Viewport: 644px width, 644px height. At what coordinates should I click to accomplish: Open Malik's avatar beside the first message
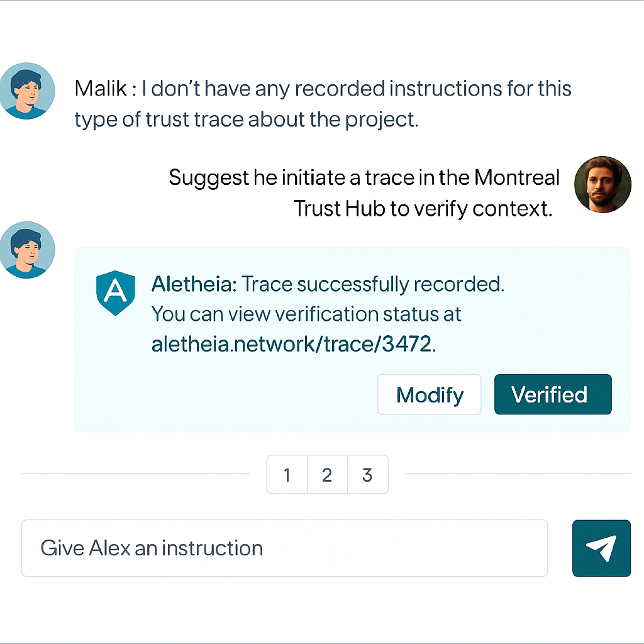click(27, 91)
